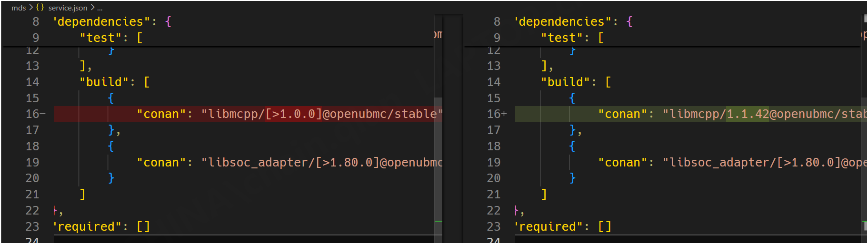Click the left pane vertical scrollbar
Image resolution: width=868 pixels, height=244 pixels.
(438, 143)
